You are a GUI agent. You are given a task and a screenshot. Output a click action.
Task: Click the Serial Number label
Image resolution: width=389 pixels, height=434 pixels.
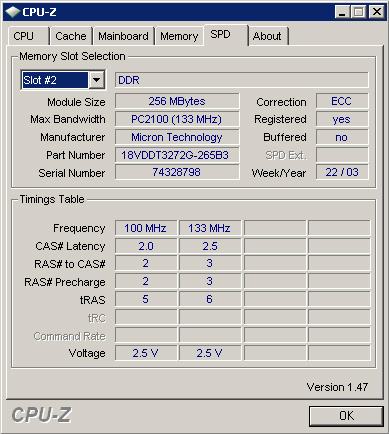pyautogui.click(x=72, y=173)
